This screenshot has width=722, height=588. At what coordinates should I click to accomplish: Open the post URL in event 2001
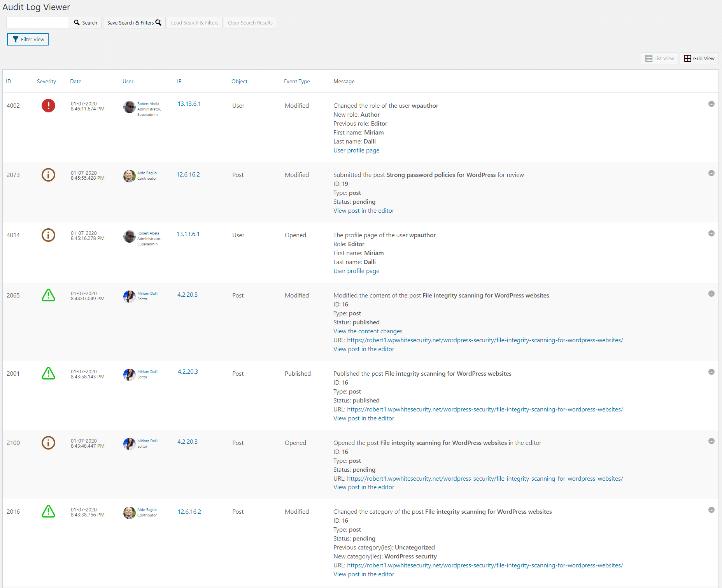[x=485, y=409]
